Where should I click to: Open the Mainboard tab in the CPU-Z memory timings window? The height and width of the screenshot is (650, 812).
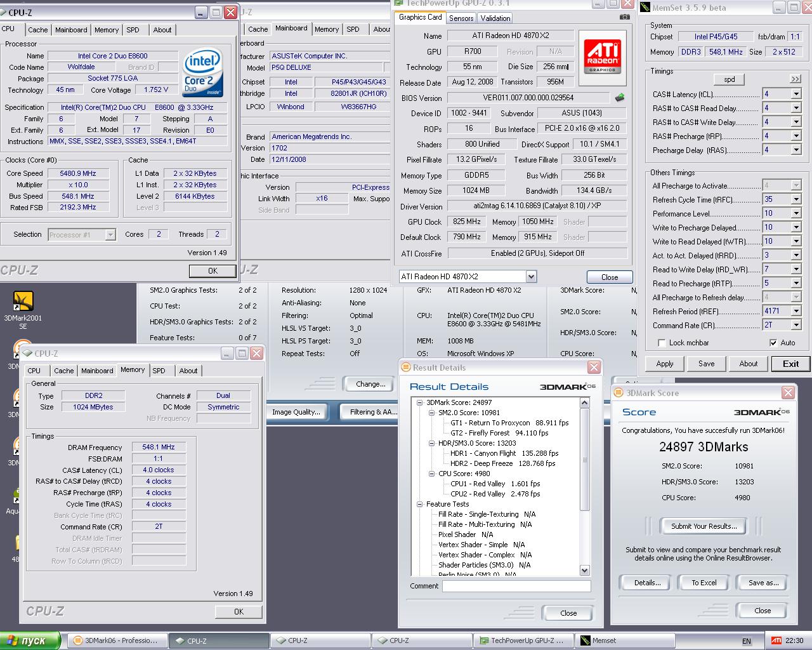(x=97, y=371)
